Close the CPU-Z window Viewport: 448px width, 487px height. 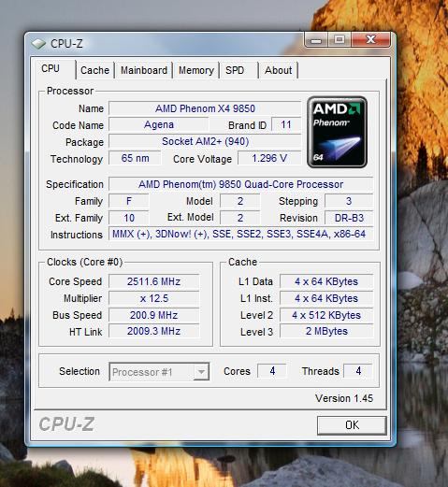tap(370, 40)
